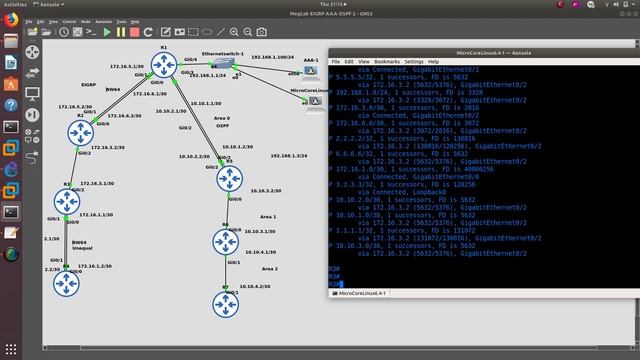Select the MicroCoreLinux6.4-1 Konsole tab
640x360 pixels.
click(359, 293)
